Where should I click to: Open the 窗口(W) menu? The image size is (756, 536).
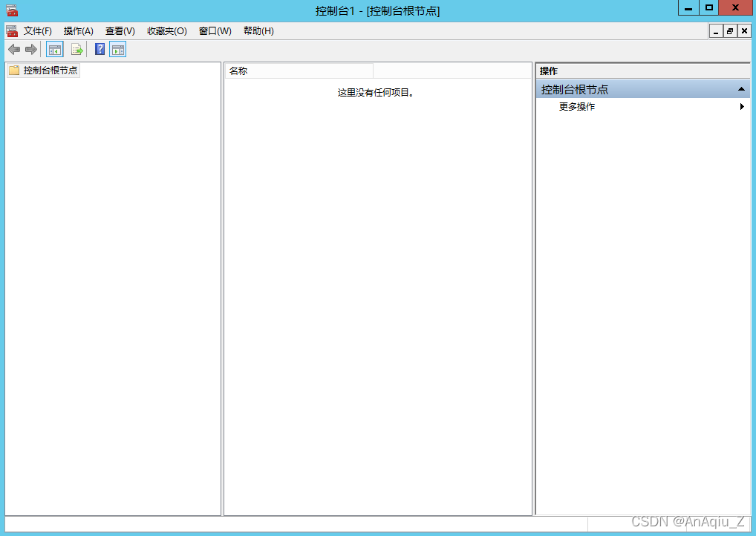coord(215,30)
